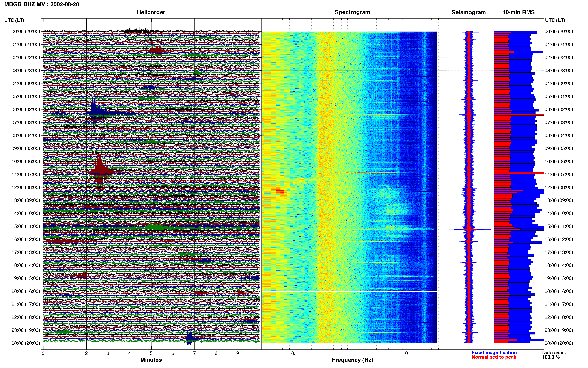This screenshot has width=588, height=368.
Task: Click the '100.0 %' availability value
Action: tap(551, 357)
